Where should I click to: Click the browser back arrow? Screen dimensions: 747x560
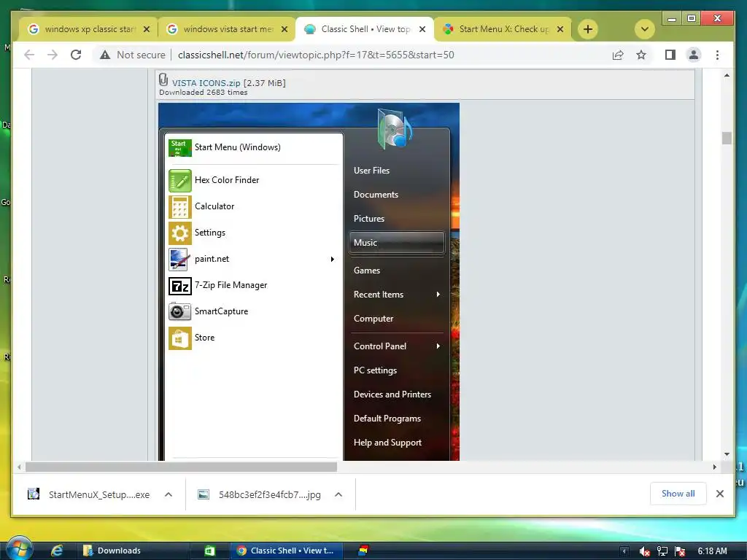[x=29, y=55]
